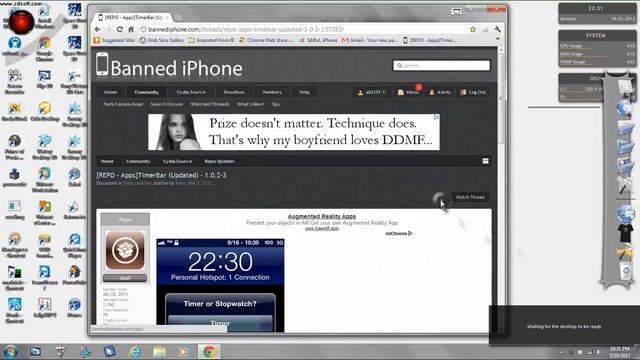The height and width of the screenshot is (360, 640).
Task: Click the Recycle Bin in right dock
Action: point(625,271)
